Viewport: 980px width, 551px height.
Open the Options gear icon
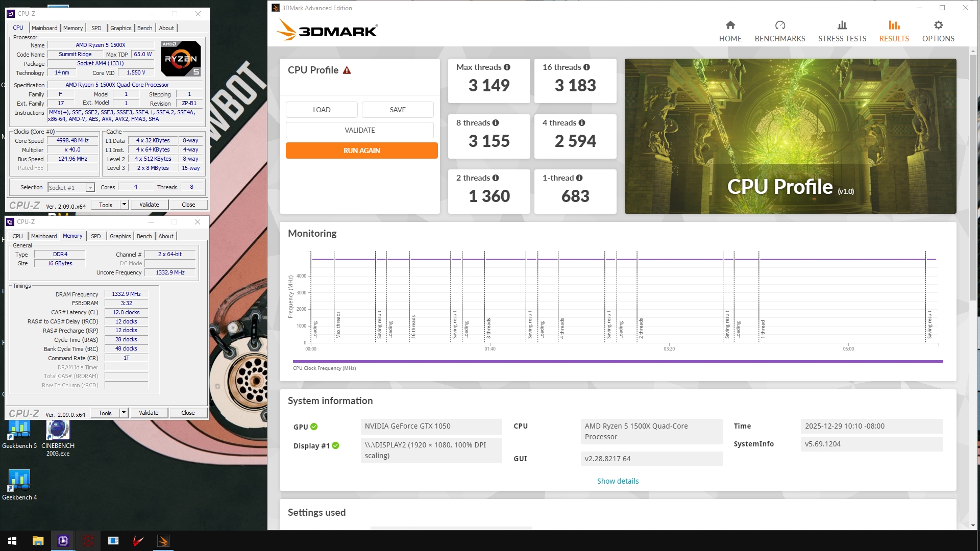938,25
